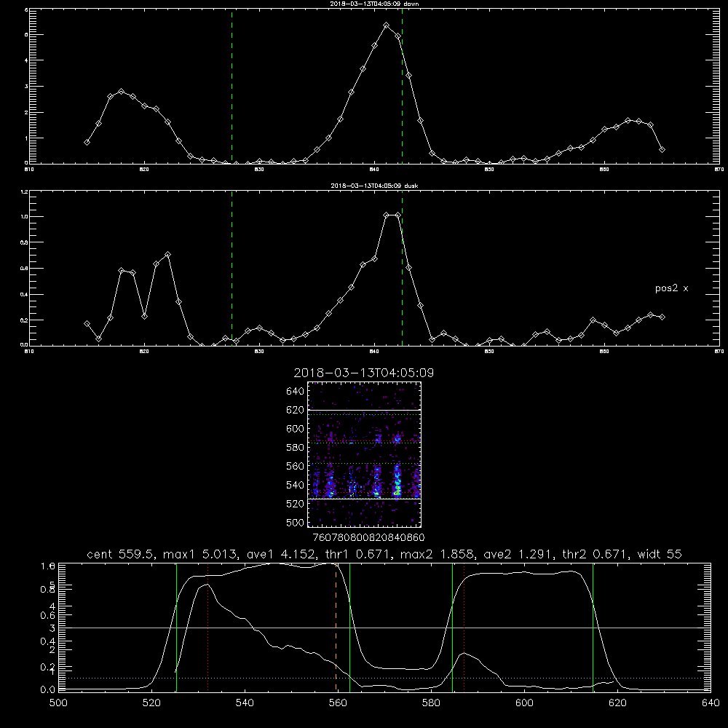The height and width of the screenshot is (728, 728).
Task: Click the spectrogram image thumbnail
Action: pos(365,454)
